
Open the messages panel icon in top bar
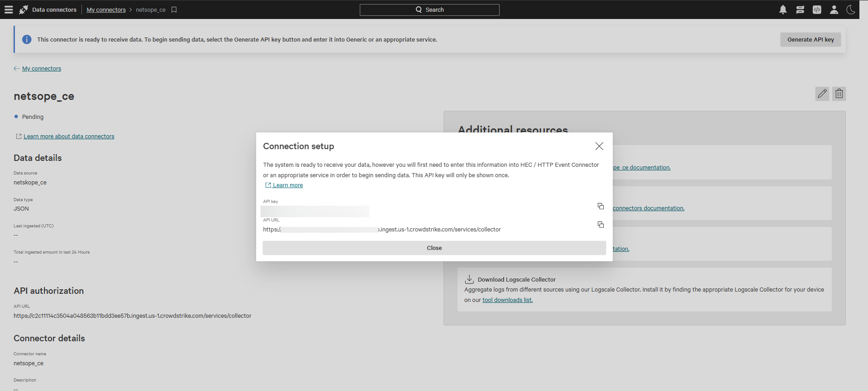(800, 9)
